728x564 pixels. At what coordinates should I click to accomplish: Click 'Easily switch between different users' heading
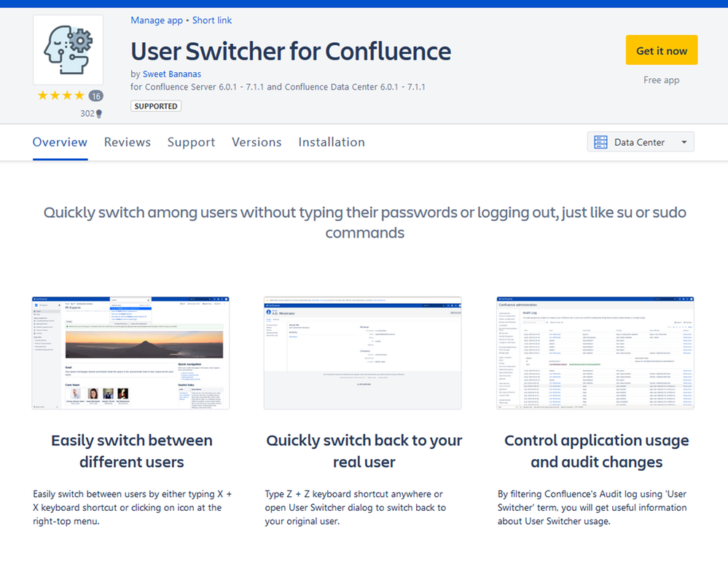pos(131,451)
